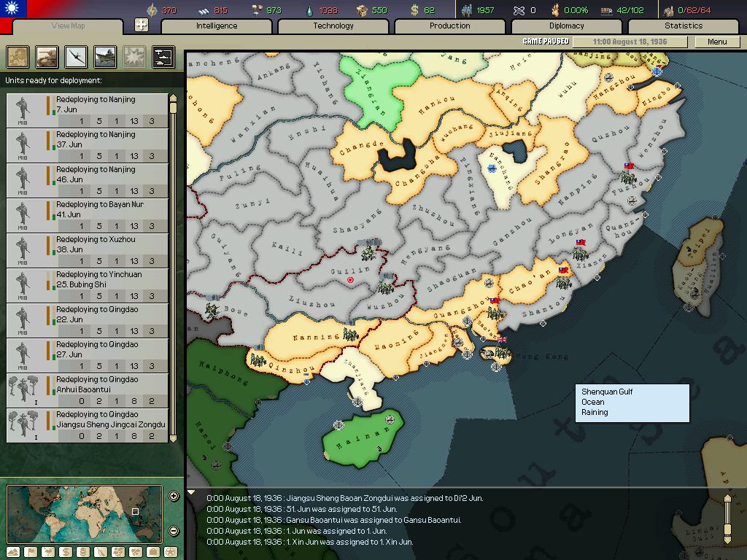Click the date 11:00 August 18, 1936
This screenshot has height=560, width=747.
coord(630,42)
